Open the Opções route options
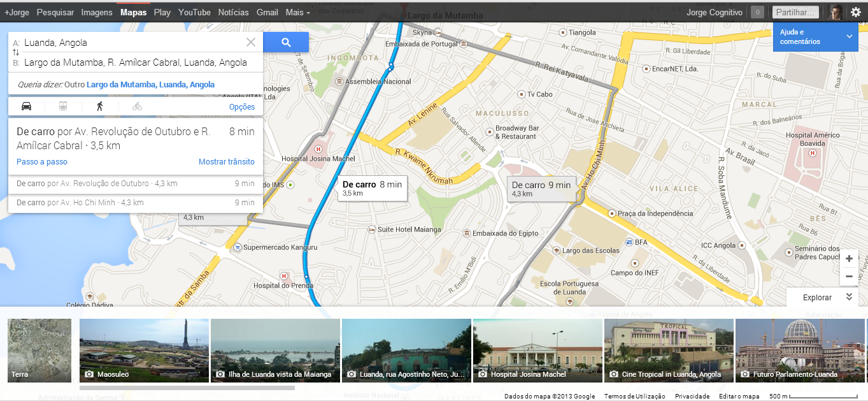The width and height of the screenshot is (868, 401). pyautogui.click(x=242, y=107)
